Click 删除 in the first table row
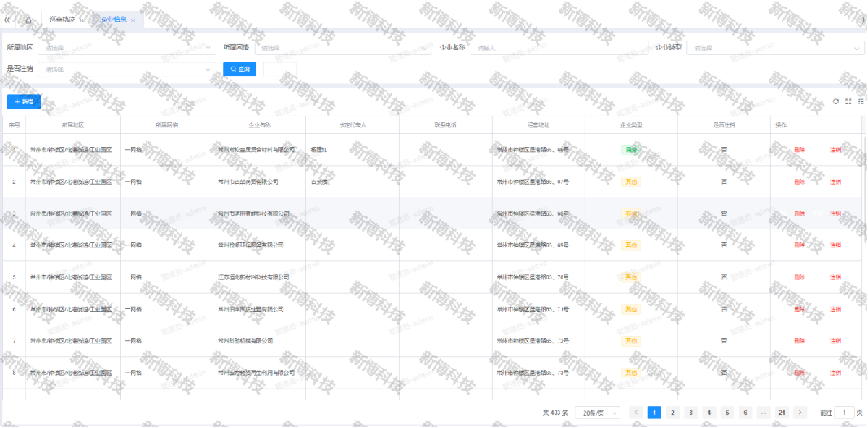The image size is (868, 428). [800, 150]
